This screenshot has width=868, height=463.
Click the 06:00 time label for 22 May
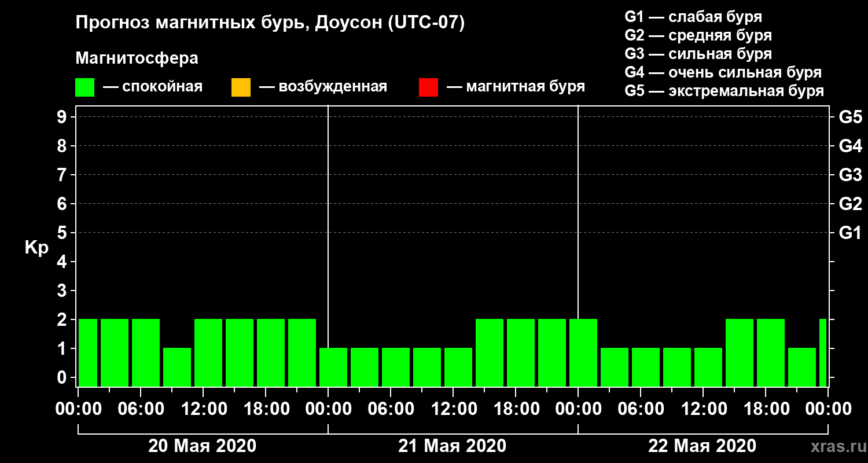pyautogui.click(x=641, y=409)
